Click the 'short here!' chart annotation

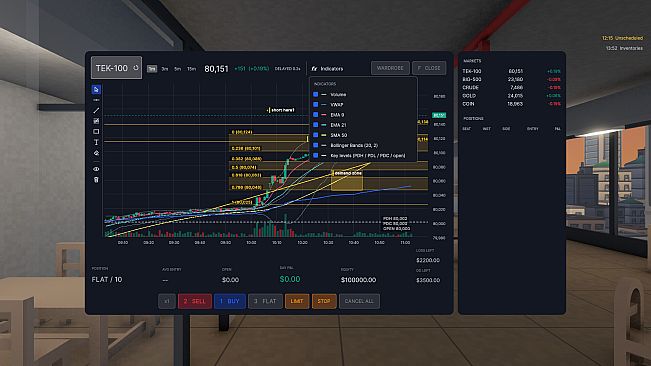pos(281,110)
